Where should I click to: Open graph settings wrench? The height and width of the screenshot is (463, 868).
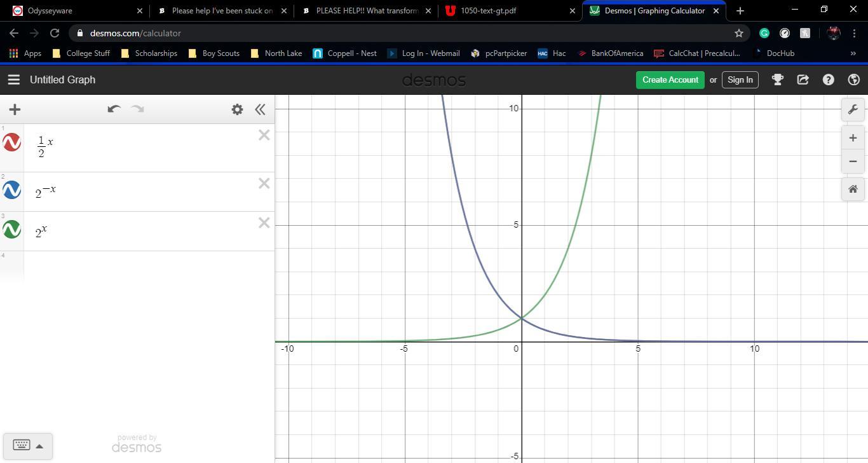pyautogui.click(x=853, y=109)
